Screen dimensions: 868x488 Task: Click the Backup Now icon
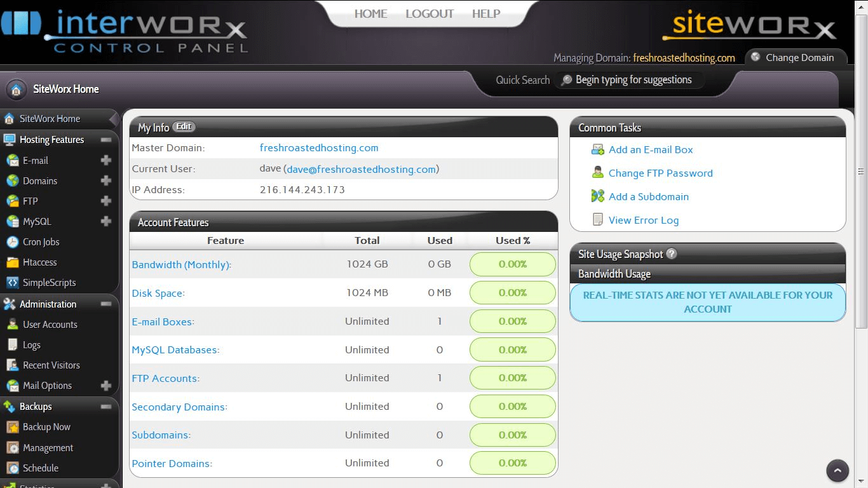click(12, 427)
